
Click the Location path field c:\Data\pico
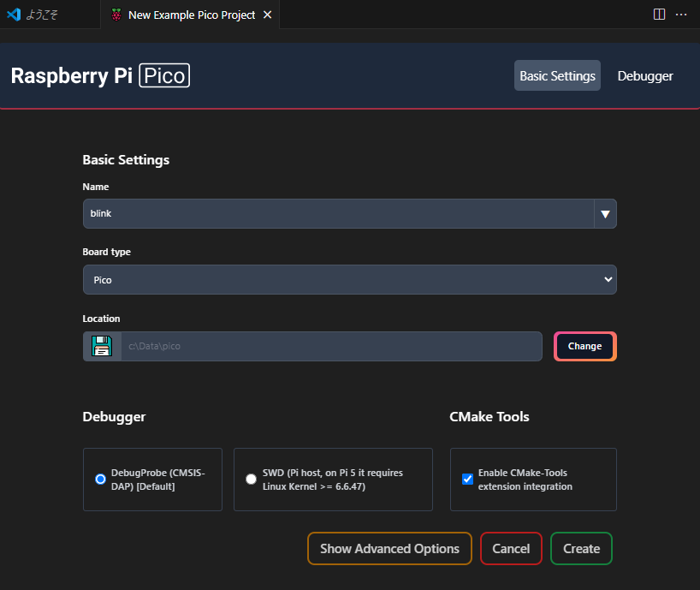pyautogui.click(x=331, y=346)
